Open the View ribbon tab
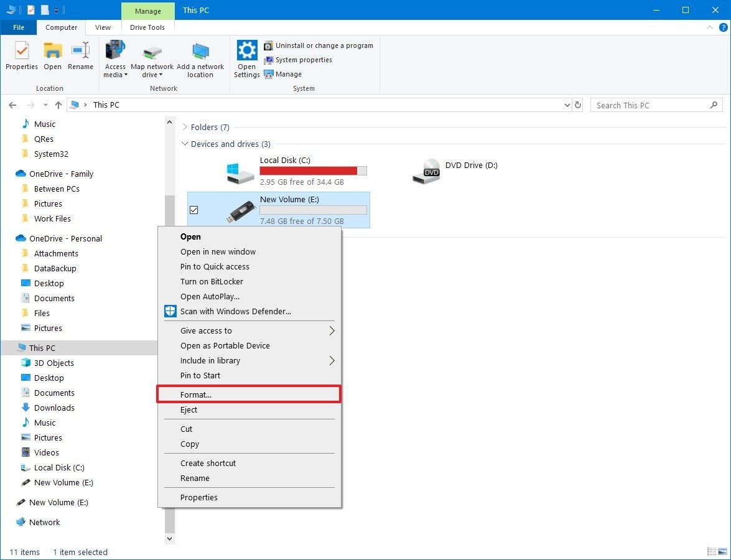 point(103,27)
